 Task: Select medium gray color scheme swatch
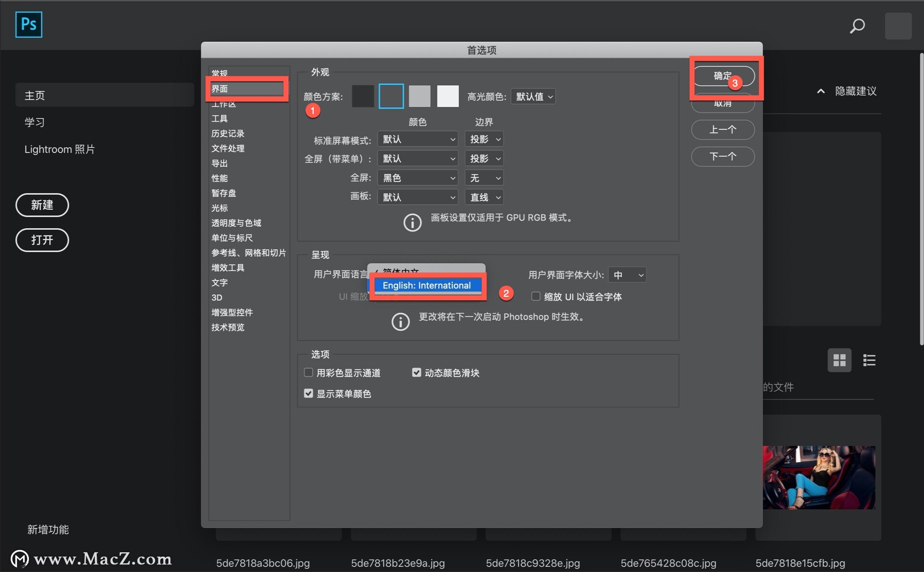click(420, 96)
